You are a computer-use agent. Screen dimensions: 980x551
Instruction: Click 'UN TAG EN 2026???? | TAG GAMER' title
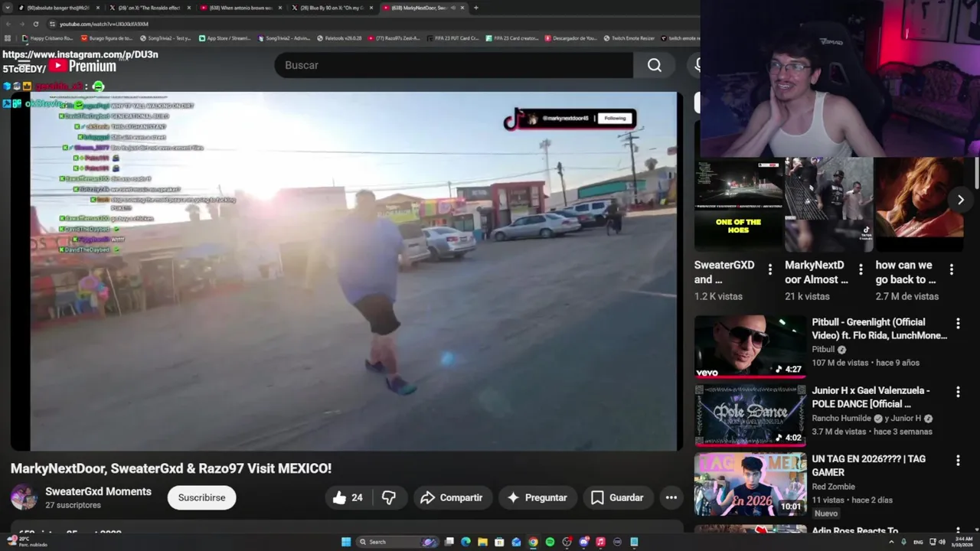(x=869, y=465)
